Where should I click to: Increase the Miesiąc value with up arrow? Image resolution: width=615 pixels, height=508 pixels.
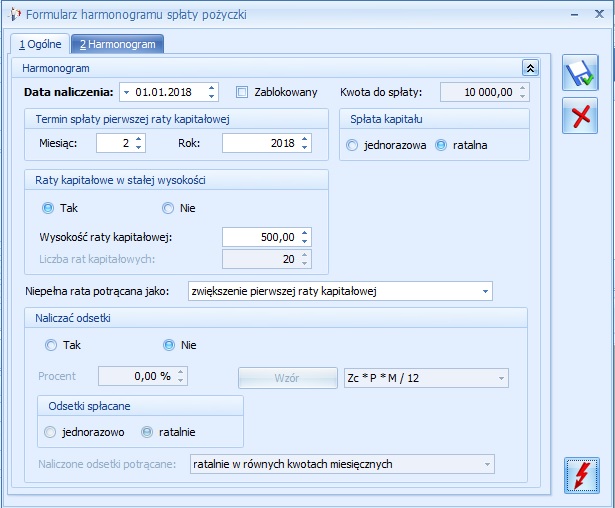tap(138, 139)
